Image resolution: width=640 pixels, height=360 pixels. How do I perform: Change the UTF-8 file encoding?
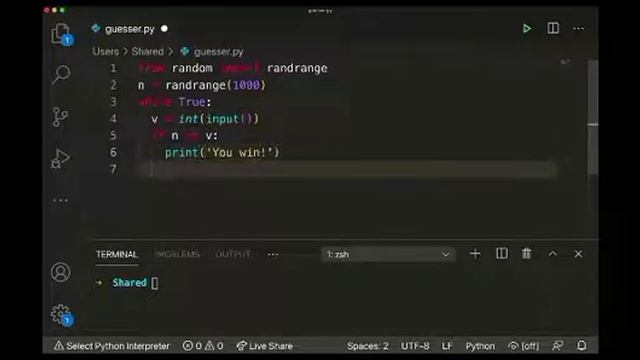click(x=415, y=346)
